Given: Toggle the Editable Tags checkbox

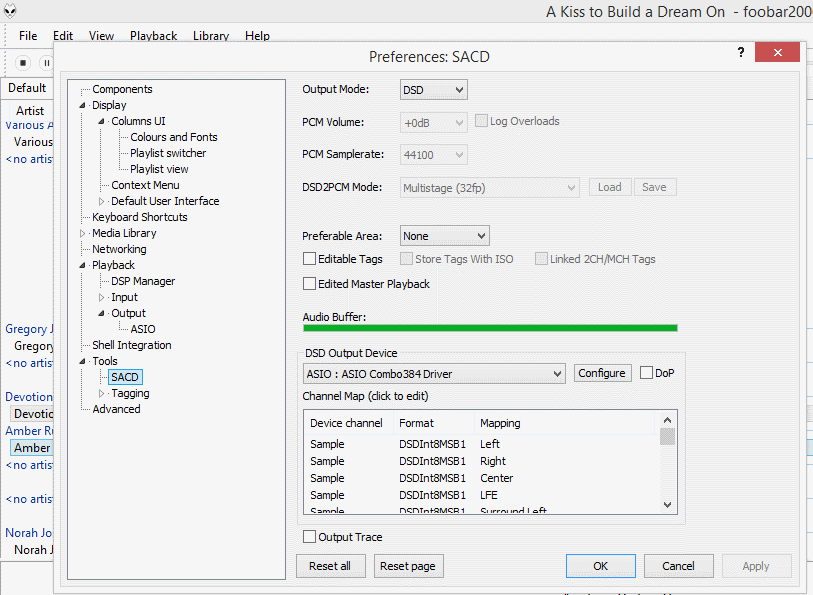Looking at the screenshot, I should point(310,259).
